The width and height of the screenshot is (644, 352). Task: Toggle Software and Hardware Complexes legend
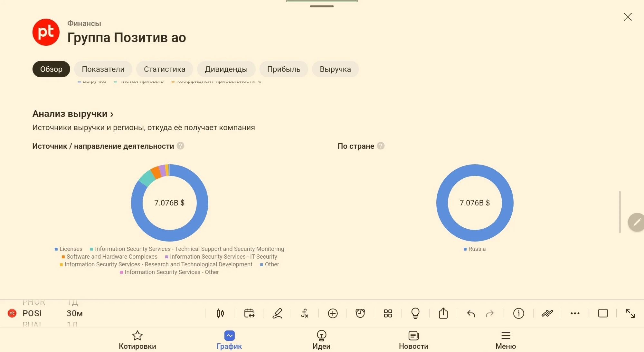pyautogui.click(x=109, y=257)
